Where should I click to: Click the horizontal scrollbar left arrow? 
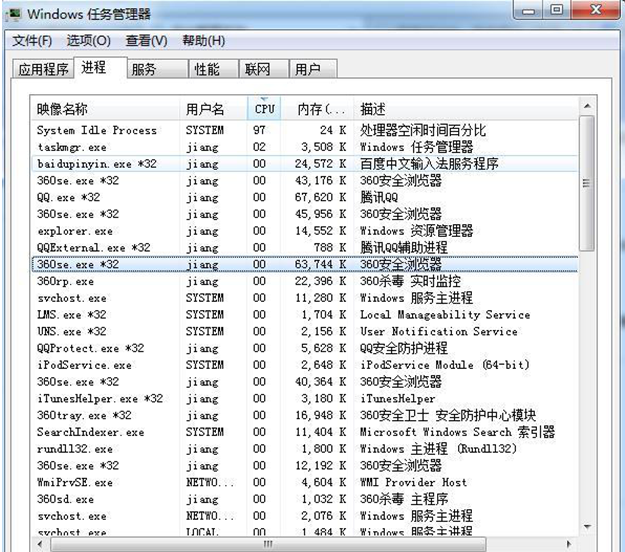point(39,544)
